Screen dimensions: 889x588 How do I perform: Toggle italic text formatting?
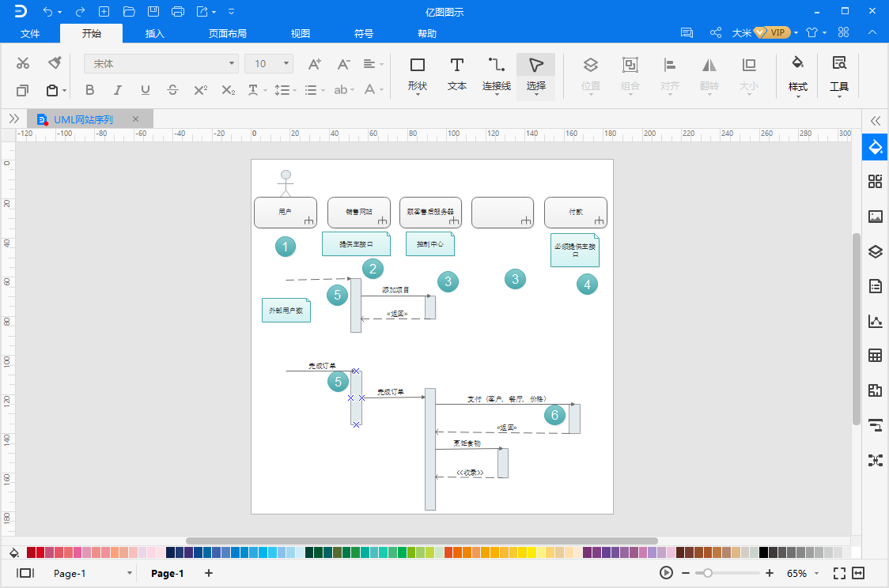point(118,90)
